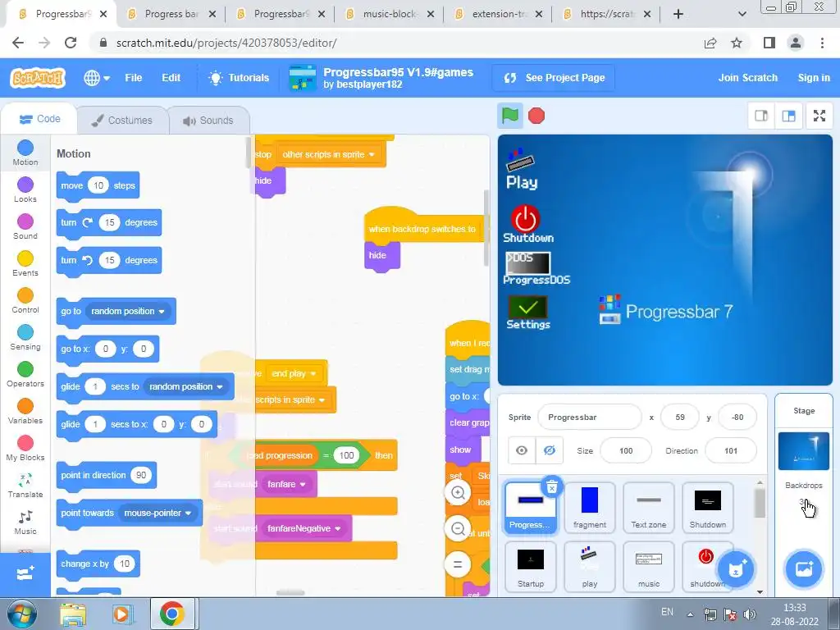The height and width of the screenshot is (630, 840).
Task: Select the Text zone sprite thumbnail
Action: point(649,507)
